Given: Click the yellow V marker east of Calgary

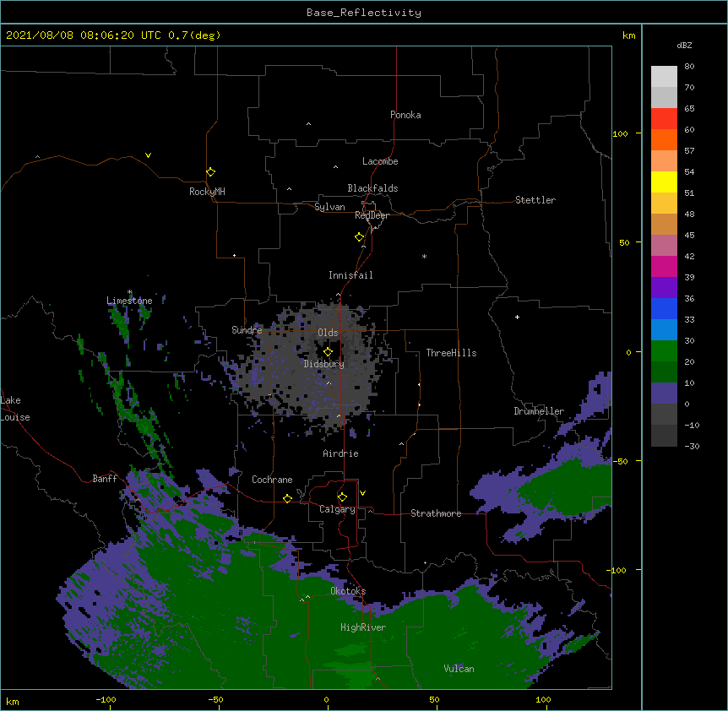Looking at the screenshot, I should pos(362,493).
